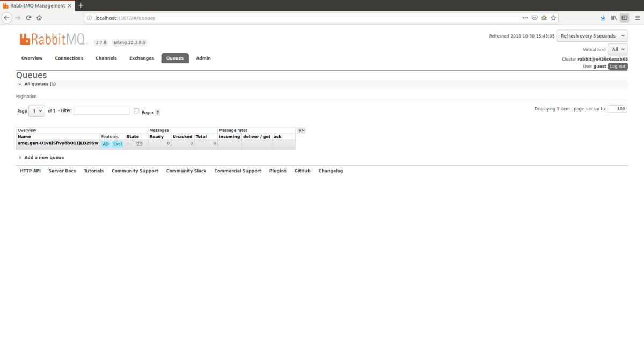Reload the page with refresh icon

(x=28, y=18)
